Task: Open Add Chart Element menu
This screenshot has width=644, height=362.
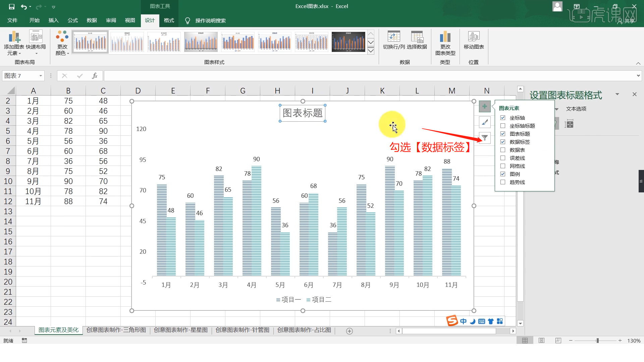Action: click(14, 43)
